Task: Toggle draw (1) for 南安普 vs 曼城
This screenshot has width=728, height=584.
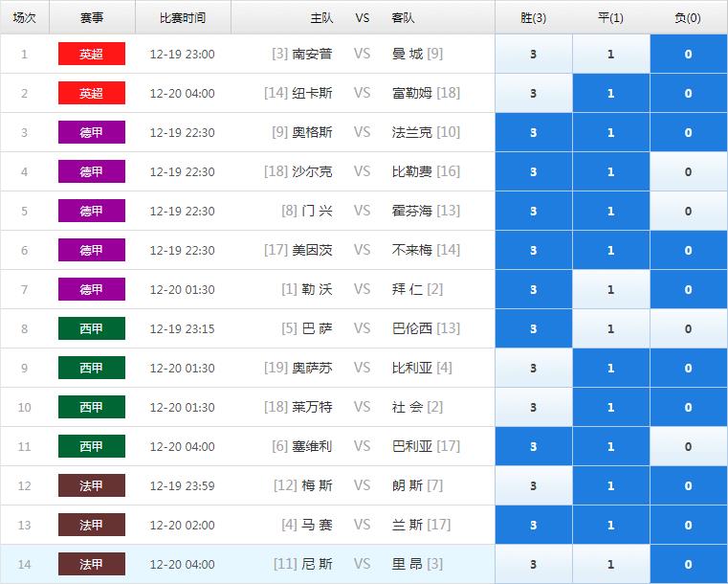Action: [x=611, y=54]
